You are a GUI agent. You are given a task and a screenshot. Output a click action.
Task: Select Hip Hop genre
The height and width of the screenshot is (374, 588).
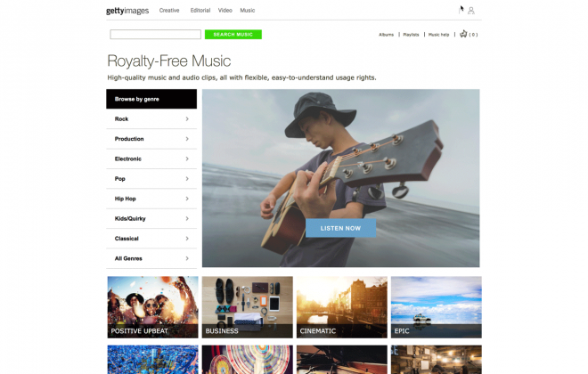tap(151, 199)
